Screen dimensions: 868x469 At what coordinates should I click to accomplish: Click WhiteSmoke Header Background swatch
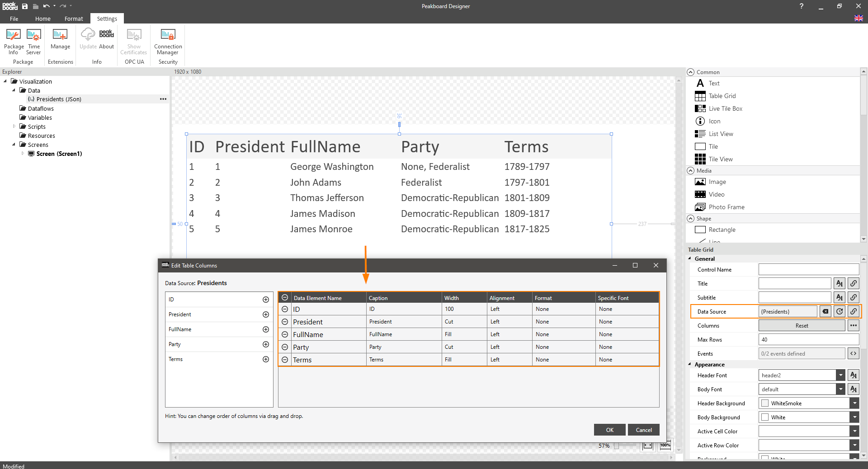pyautogui.click(x=765, y=403)
